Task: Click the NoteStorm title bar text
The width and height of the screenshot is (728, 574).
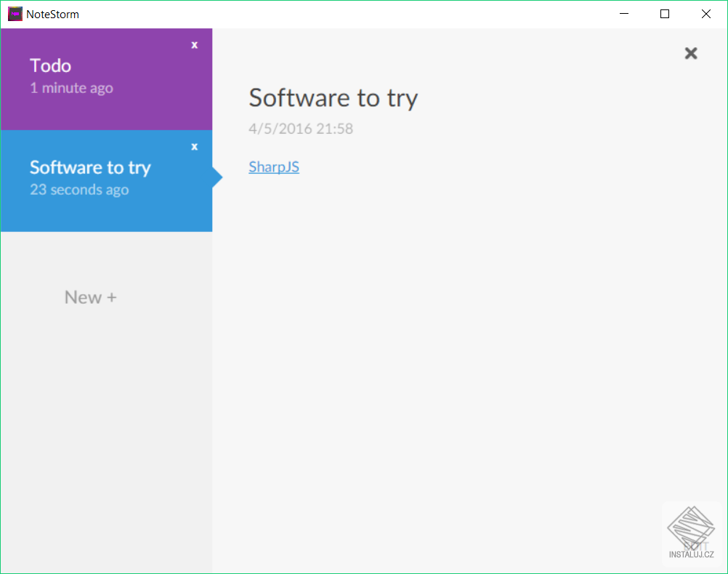Action: [51, 13]
